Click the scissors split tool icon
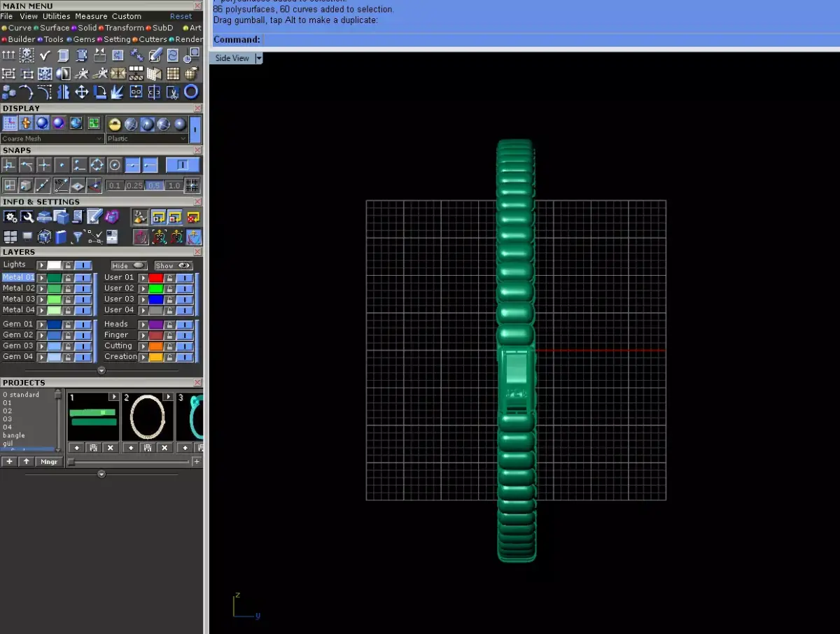This screenshot has width=840, height=634. click(173, 92)
